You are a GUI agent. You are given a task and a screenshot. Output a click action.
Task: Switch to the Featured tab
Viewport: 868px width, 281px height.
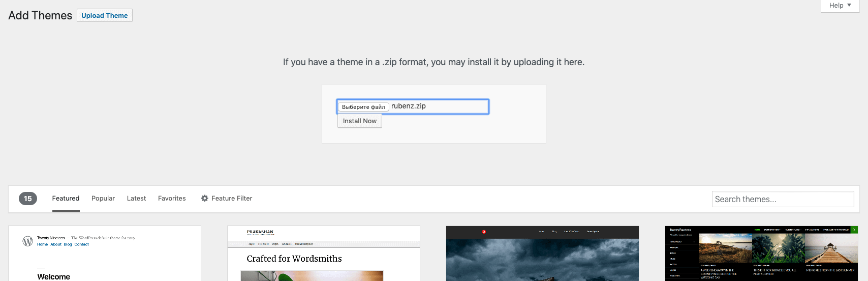click(x=66, y=199)
